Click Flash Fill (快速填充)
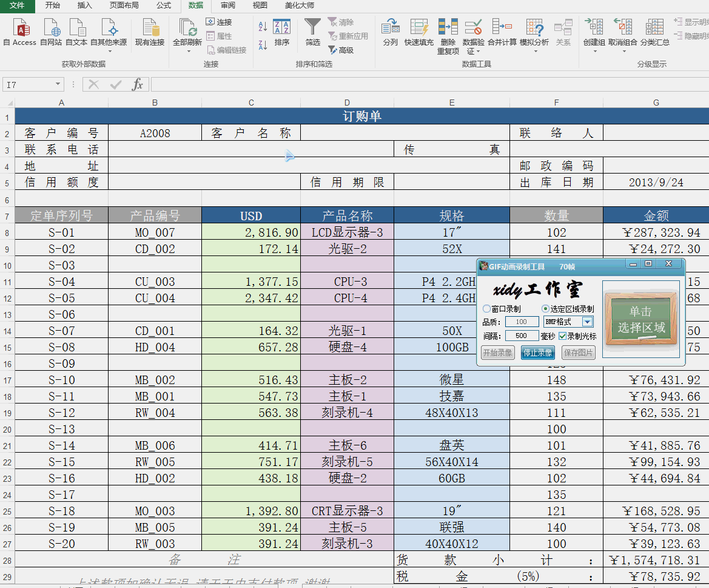The image size is (709, 588). [418, 32]
